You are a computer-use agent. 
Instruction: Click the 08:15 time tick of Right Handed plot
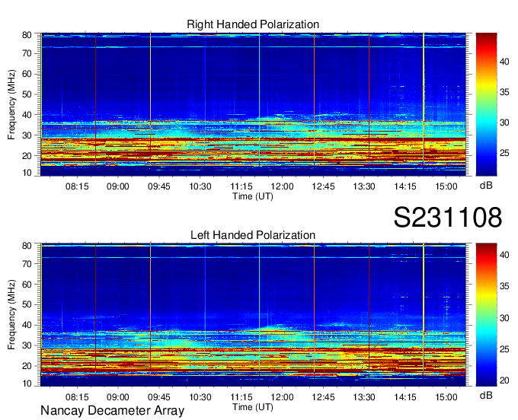click(77, 186)
